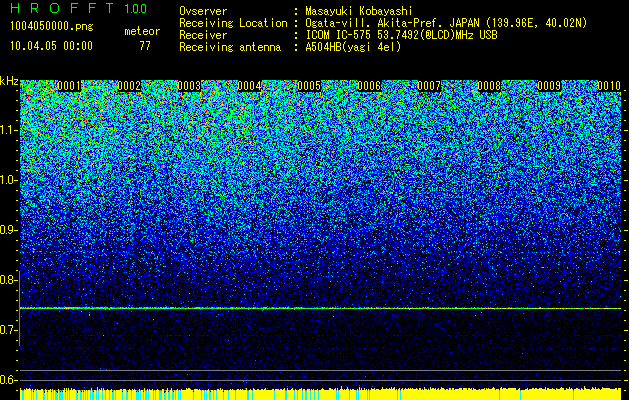
Task: Click the 'Receiver' field label
Action: pos(203,35)
